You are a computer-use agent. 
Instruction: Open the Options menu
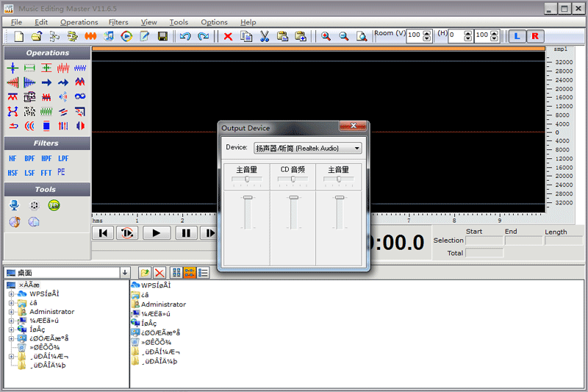click(214, 22)
